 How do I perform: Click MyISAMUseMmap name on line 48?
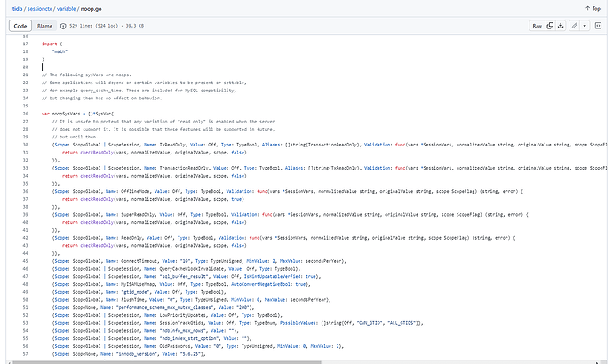point(139,284)
